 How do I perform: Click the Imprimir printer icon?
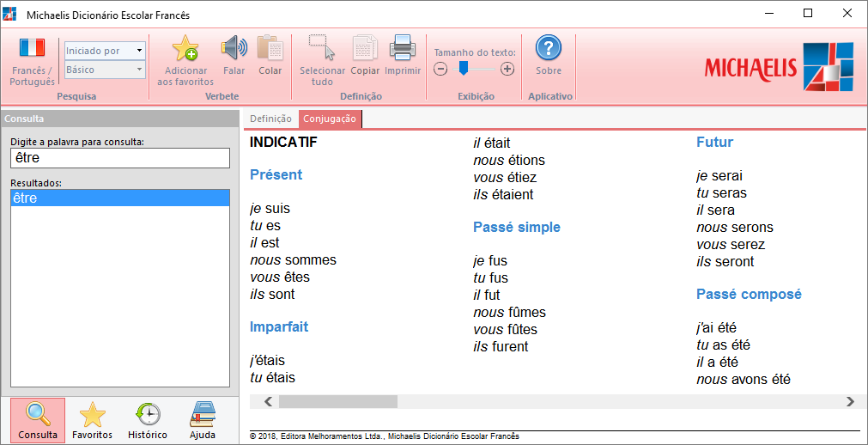[x=403, y=48]
